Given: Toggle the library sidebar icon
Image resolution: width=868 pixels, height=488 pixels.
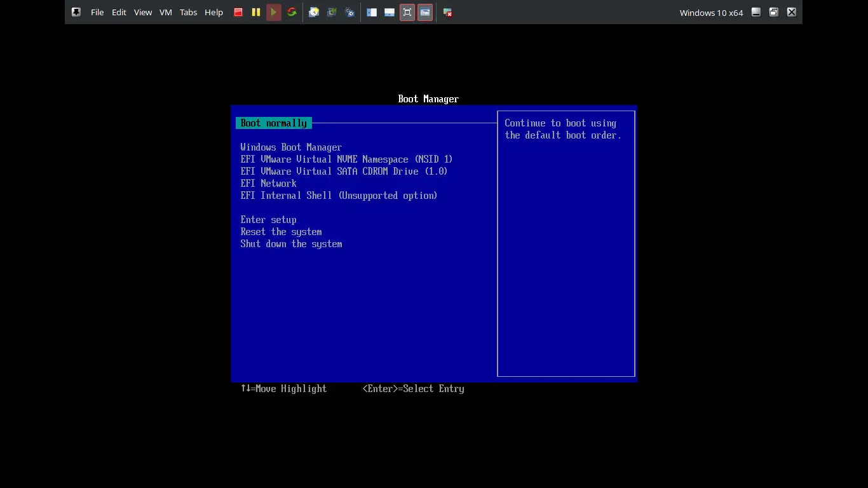Looking at the screenshot, I should coord(372,12).
